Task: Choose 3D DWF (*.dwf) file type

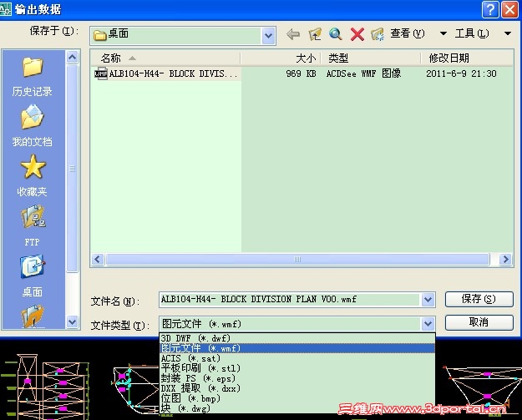Action: tap(297, 338)
